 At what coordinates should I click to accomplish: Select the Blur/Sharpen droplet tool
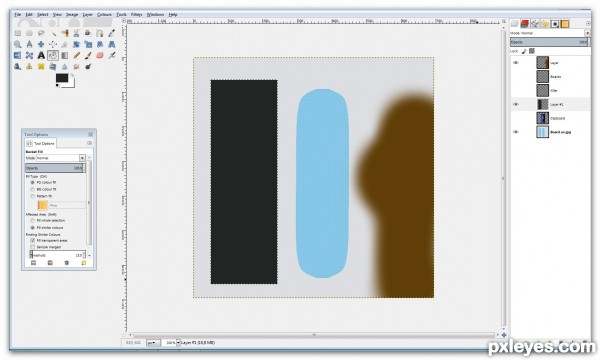[x=65, y=67]
